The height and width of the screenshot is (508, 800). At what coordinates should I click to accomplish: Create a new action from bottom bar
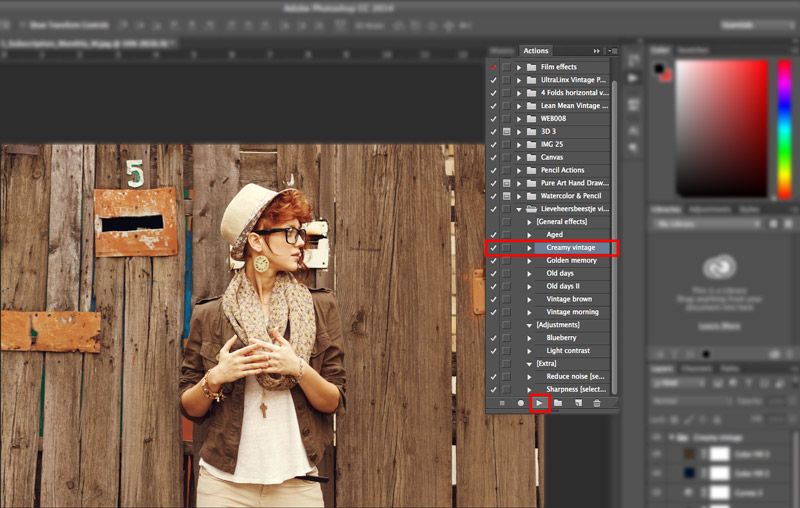tap(578, 403)
